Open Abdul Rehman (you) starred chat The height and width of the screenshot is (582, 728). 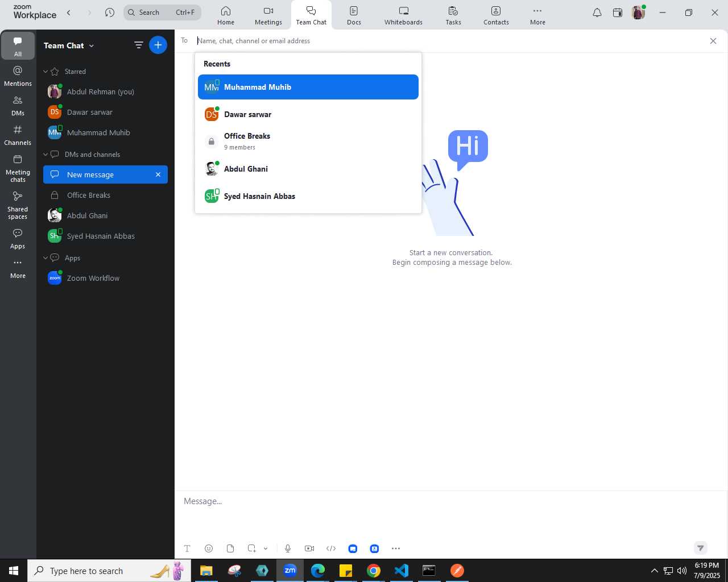[x=105, y=92]
